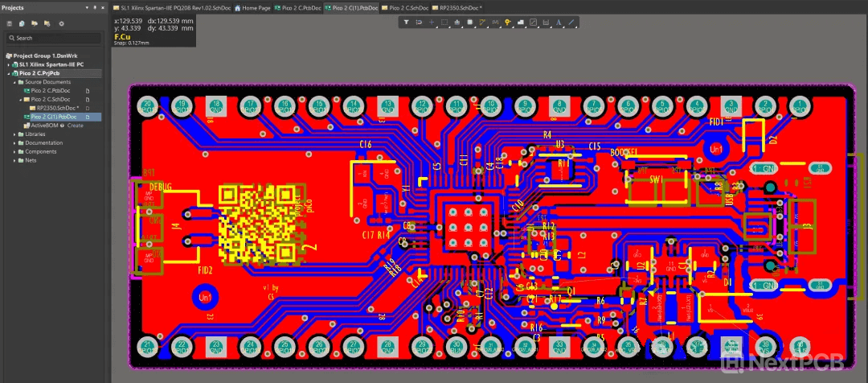Image resolution: width=868 pixels, height=383 pixels.
Task: Switch to the RP2350.SchDoc tab
Action: point(460,7)
